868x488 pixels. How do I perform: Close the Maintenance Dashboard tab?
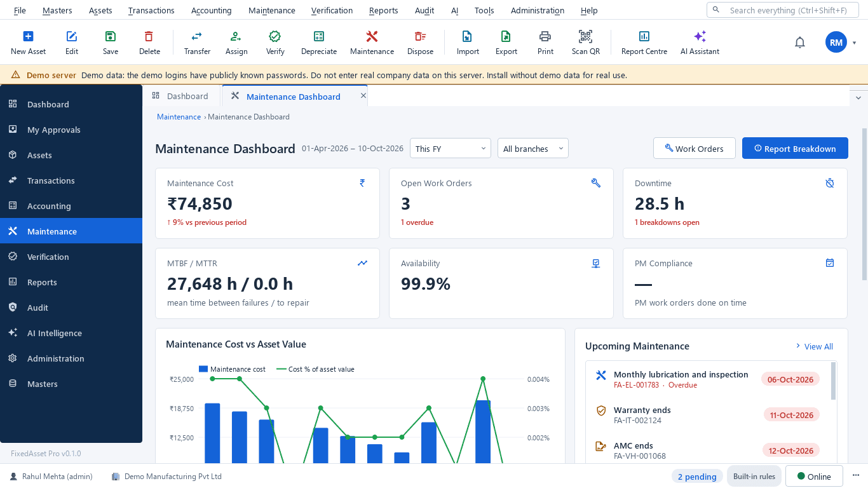point(363,95)
